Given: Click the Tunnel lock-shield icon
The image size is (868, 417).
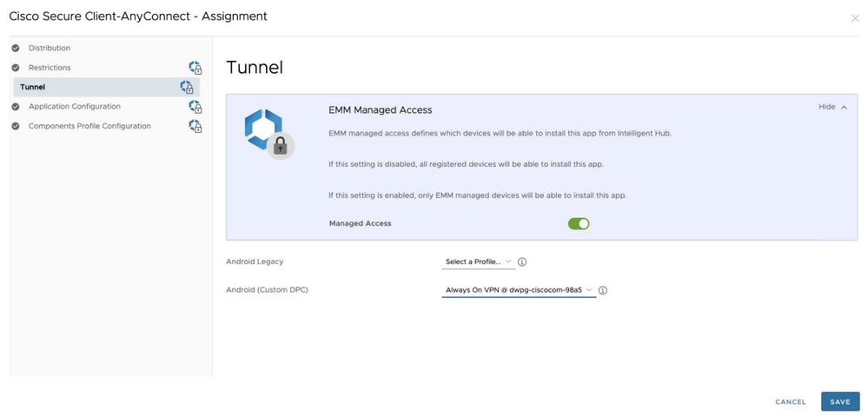Looking at the screenshot, I should (x=187, y=87).
